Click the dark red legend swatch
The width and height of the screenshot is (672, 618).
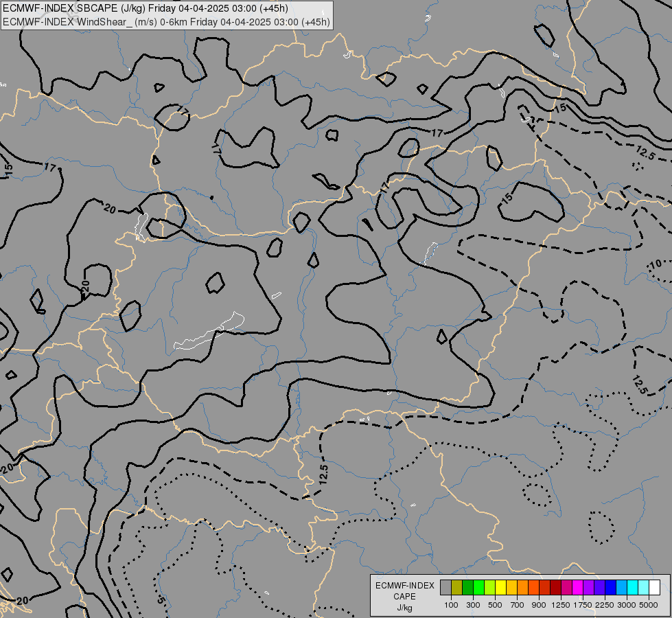pos(555,587)
